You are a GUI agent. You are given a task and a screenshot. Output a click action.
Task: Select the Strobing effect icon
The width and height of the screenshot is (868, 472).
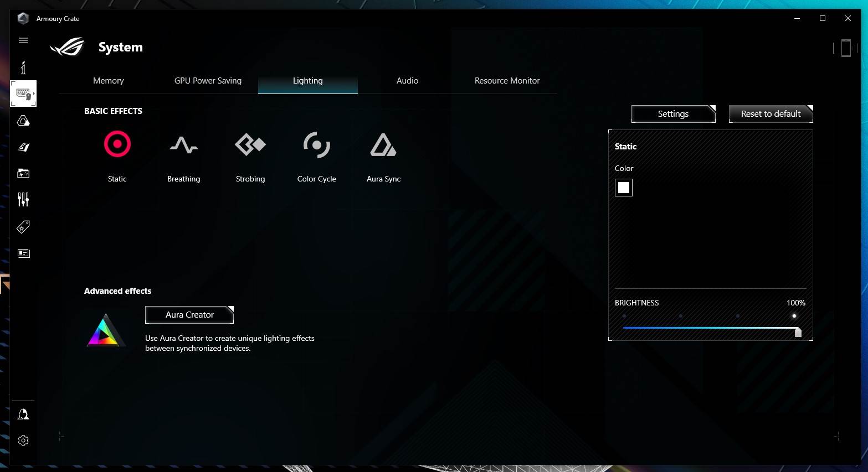tap(250, 145)
